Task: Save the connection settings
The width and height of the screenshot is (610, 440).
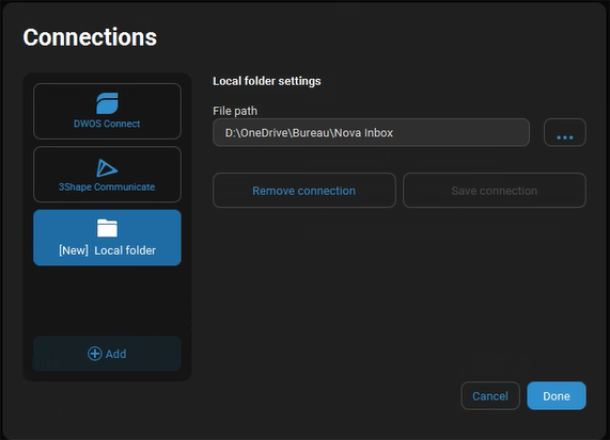Action: [x=494, y=191]
